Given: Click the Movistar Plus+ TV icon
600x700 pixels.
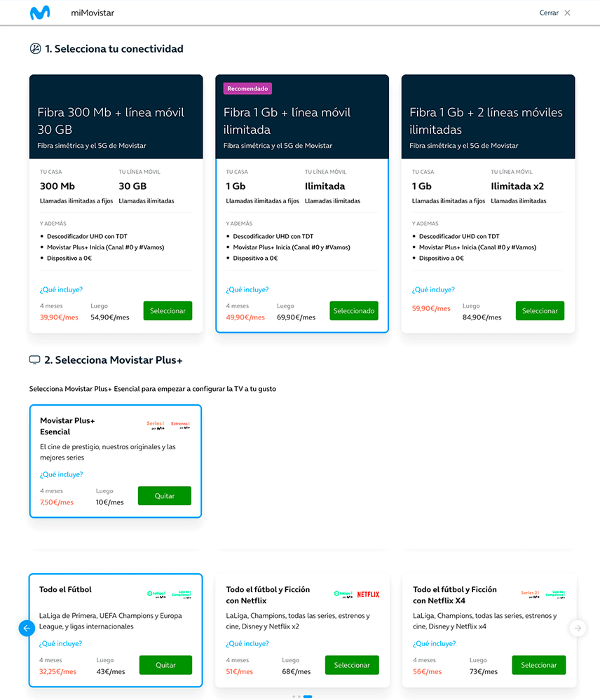Looking at the screenshot, I should coord(34,360).
